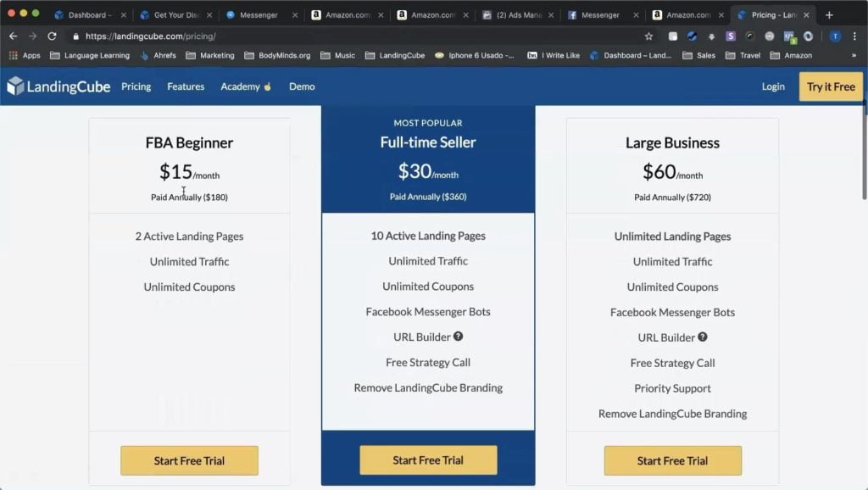Open the white square extension icon
This screenshot has width=868, height=490.
pyautogui.click(x=672, y=36)
